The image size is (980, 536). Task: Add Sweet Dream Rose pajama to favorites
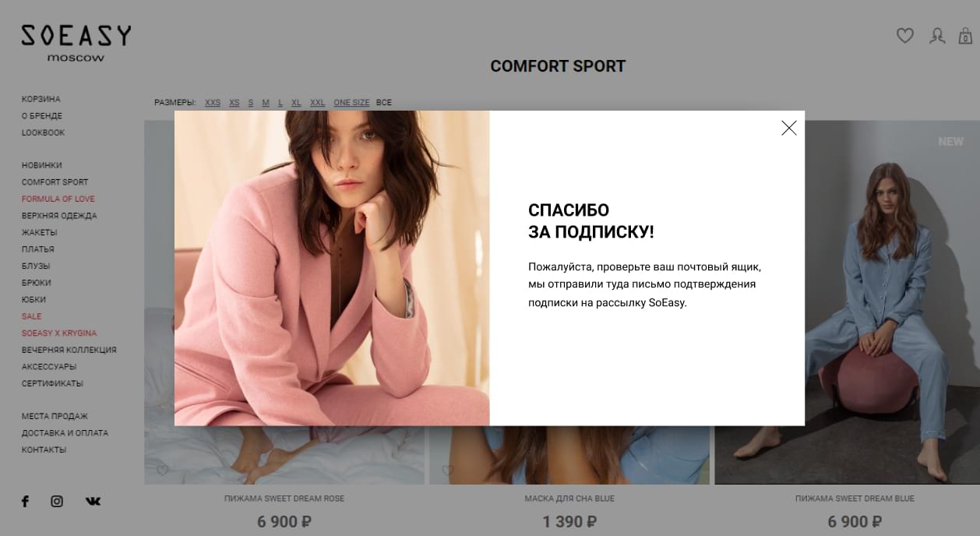163,471
